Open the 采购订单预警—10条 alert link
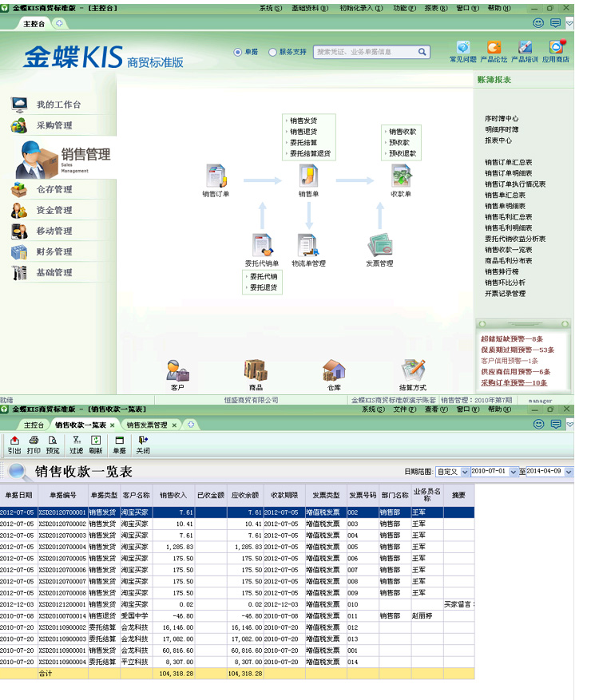 (514, 382)
